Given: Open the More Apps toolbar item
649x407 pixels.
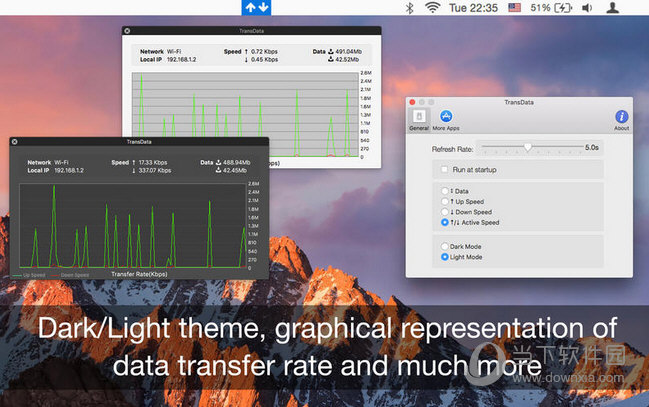Looking at the screenshot, I should point(446,120).
